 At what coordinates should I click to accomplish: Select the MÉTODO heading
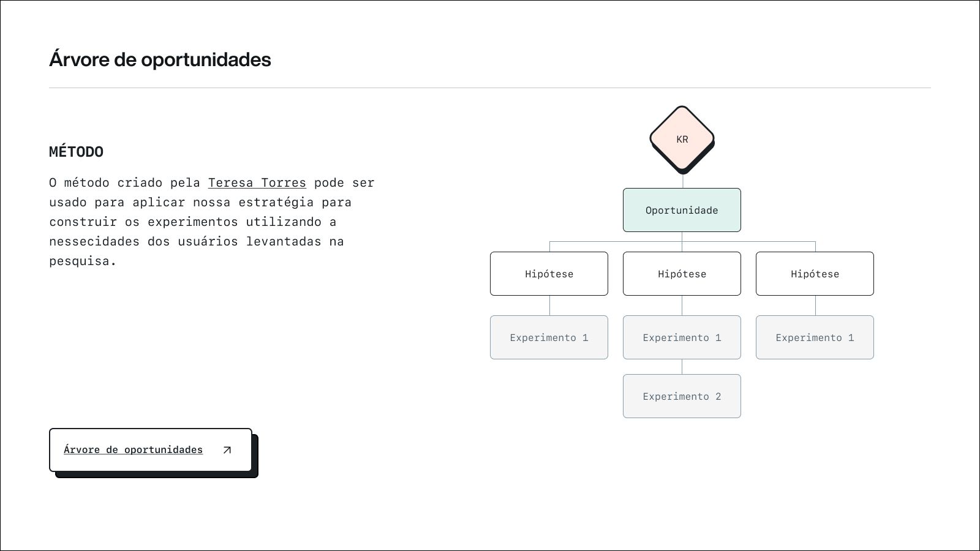pyautogui.click(x=76, y=152)
